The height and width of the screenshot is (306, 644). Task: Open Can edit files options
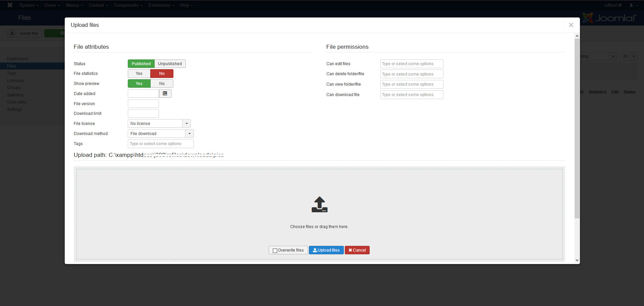coord(412,64)
